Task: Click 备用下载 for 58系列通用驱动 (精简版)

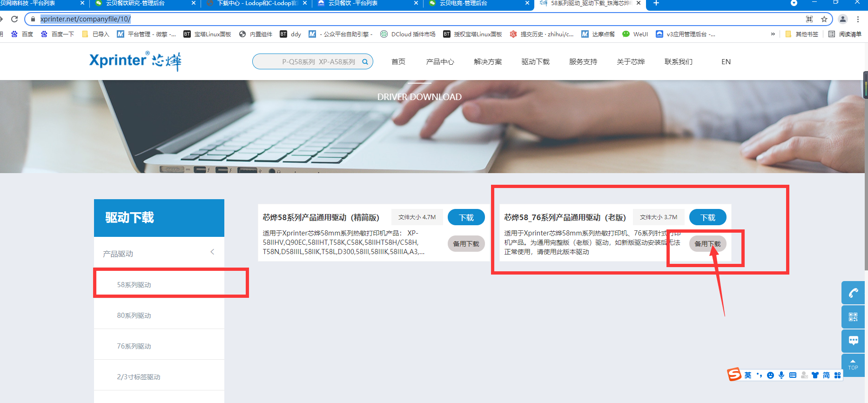Action: click(x=466, y=244)
